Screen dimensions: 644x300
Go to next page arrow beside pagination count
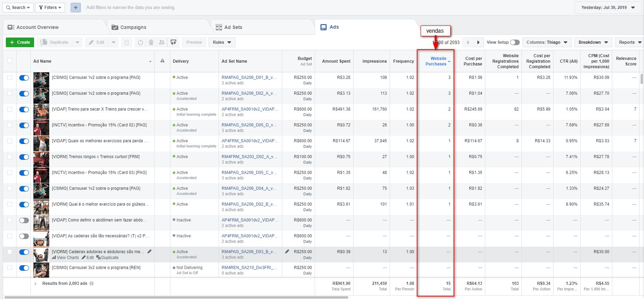(478, 42)
